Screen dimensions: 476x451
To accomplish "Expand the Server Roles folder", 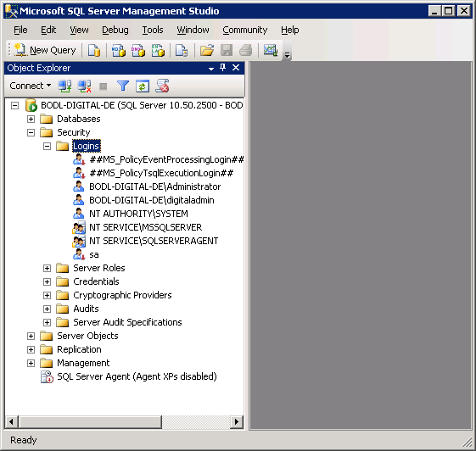I will (47, 269).
